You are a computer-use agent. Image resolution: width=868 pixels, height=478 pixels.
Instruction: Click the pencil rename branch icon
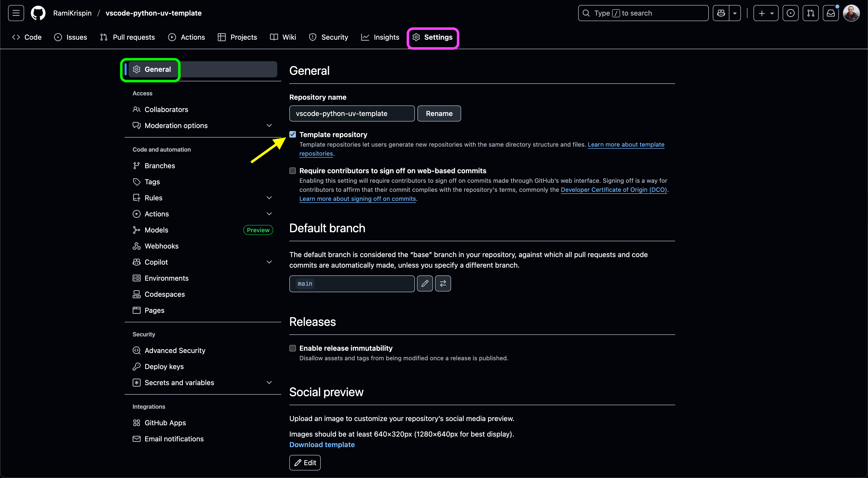(424, 284)
